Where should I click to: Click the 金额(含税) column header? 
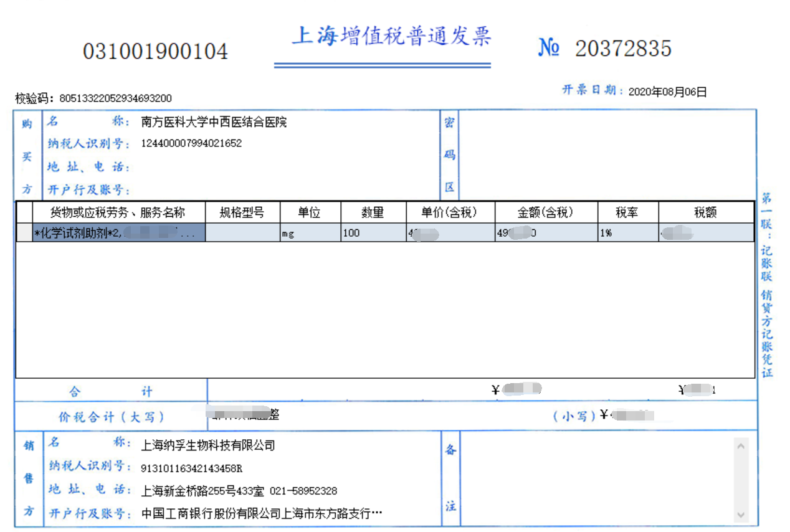coord(545,212)
